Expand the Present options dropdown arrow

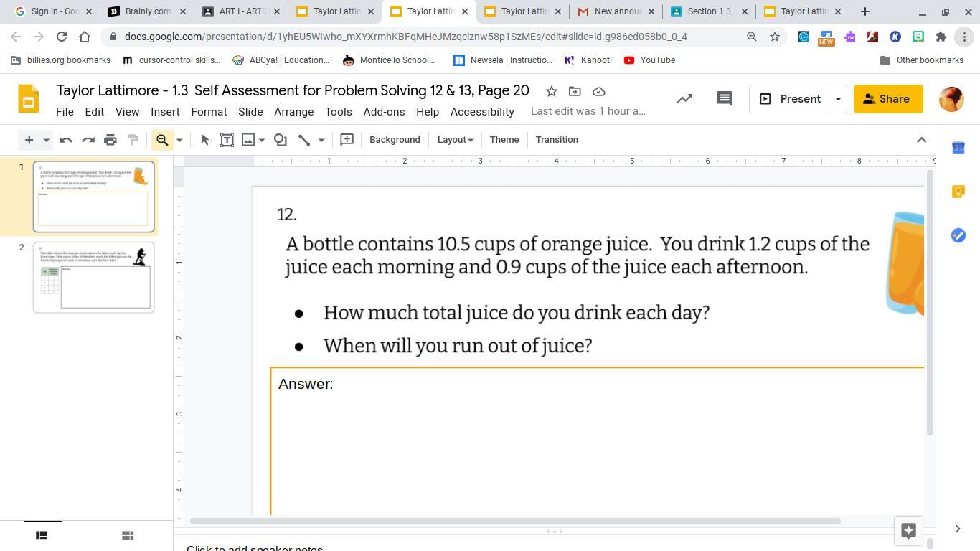coord(838,99)
